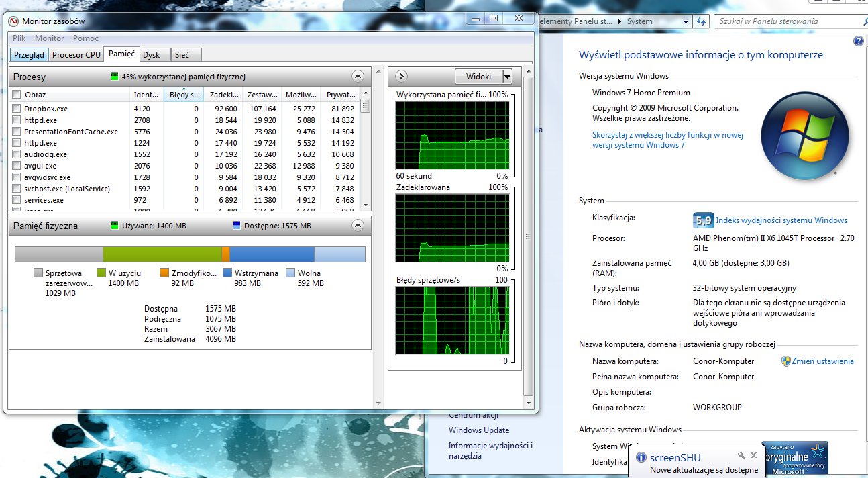
Task: Check the svchost.exe (LocalService) checkbox
Action: coord(17,189)
